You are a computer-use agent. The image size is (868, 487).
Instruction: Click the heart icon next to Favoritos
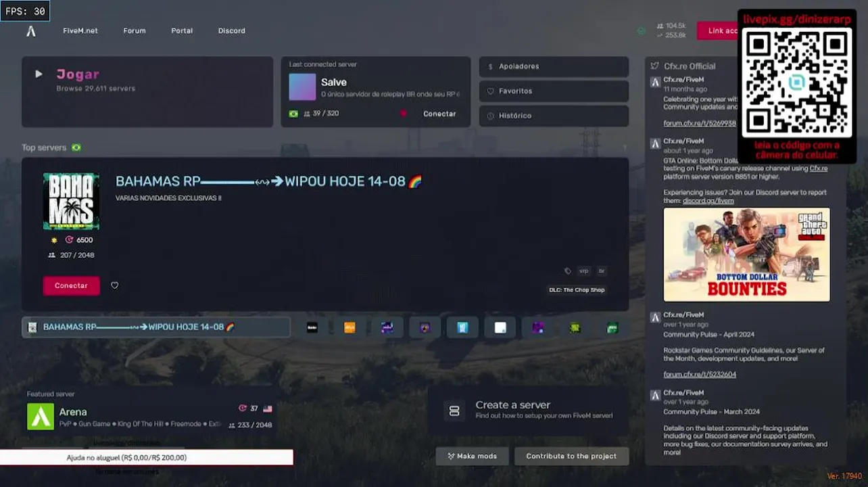pyautogui.click(x=491, y=91)
